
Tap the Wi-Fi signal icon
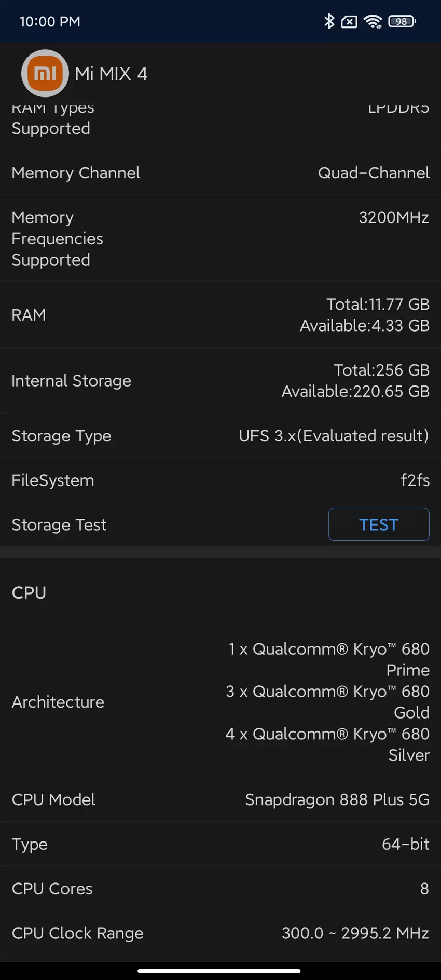pyautogui.click(x=373, y=21)
